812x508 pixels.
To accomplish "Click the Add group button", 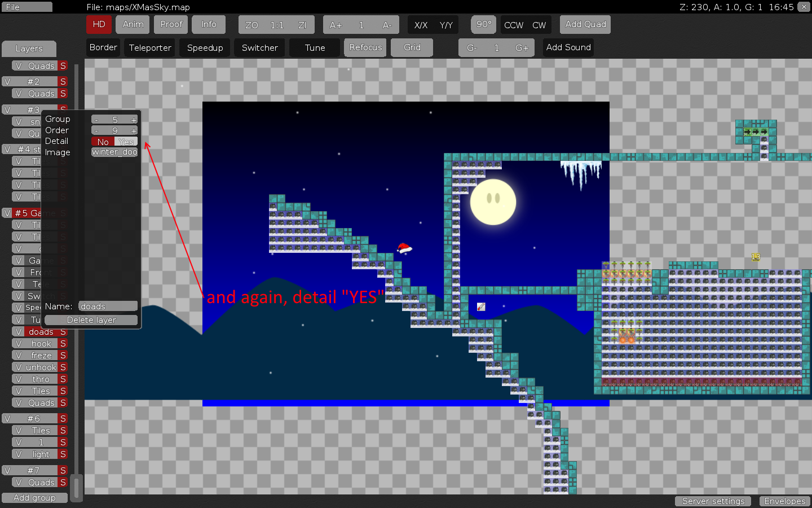I will (x=34, y=498).
